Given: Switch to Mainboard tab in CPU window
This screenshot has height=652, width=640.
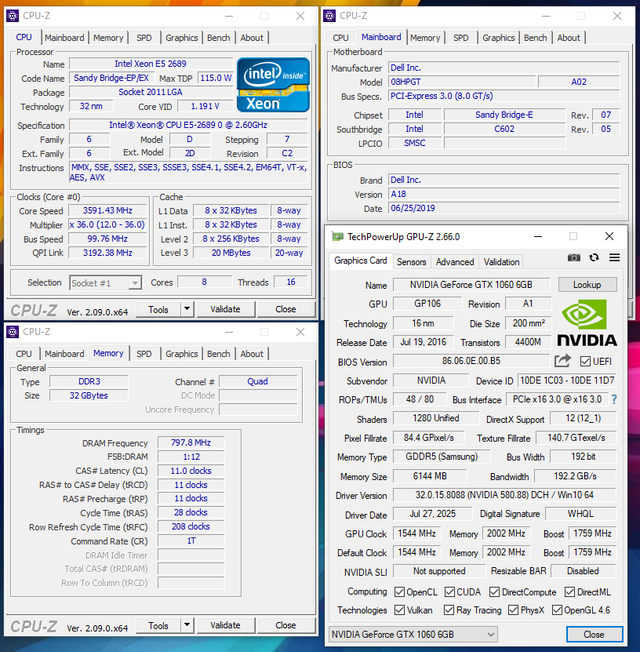Looking at the screenshot, I should [64, 38].
